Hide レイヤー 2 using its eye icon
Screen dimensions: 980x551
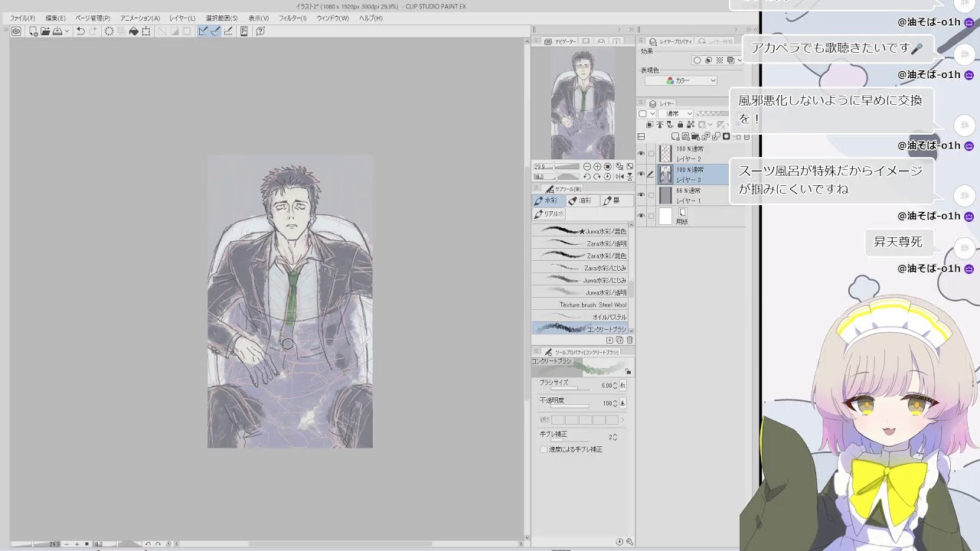[641, 154]
